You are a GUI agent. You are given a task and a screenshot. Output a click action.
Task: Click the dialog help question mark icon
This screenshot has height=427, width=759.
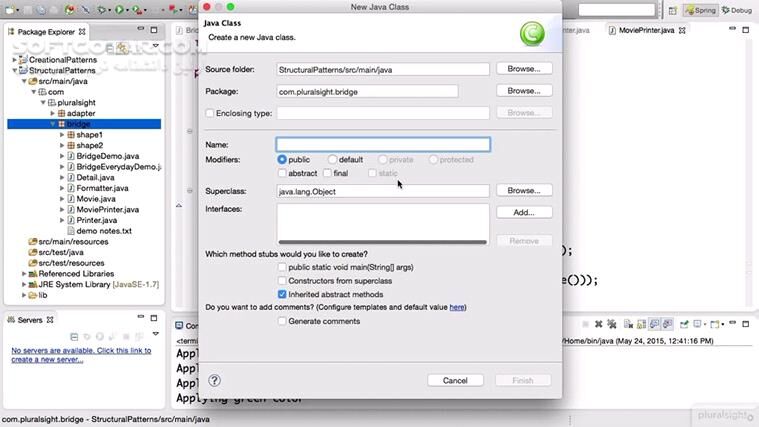coord(214,380)
